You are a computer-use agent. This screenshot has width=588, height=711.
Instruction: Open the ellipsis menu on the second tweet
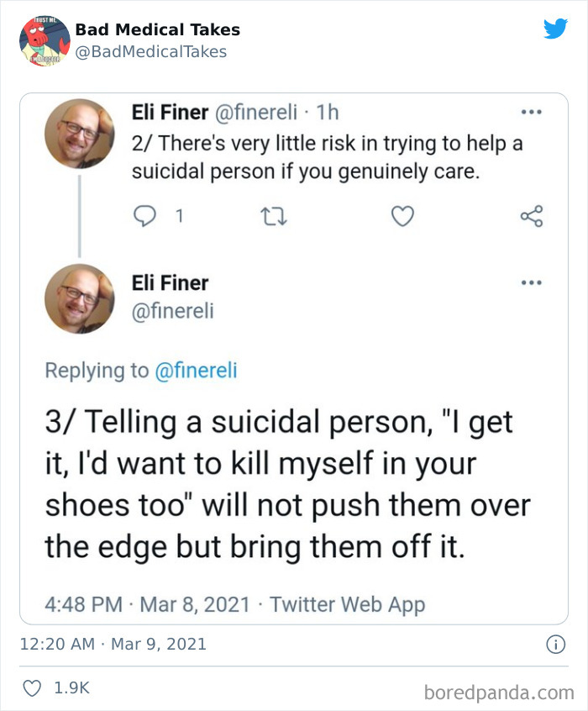coord(530,282)
